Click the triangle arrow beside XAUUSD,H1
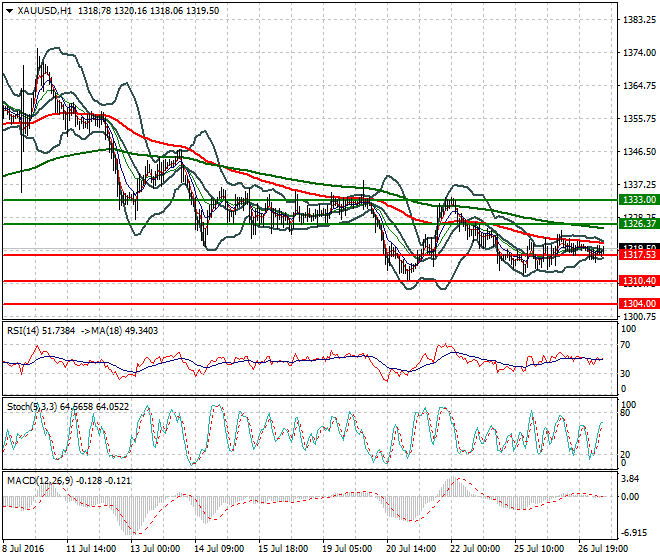The image size is (660, 560). click(9, 11)
